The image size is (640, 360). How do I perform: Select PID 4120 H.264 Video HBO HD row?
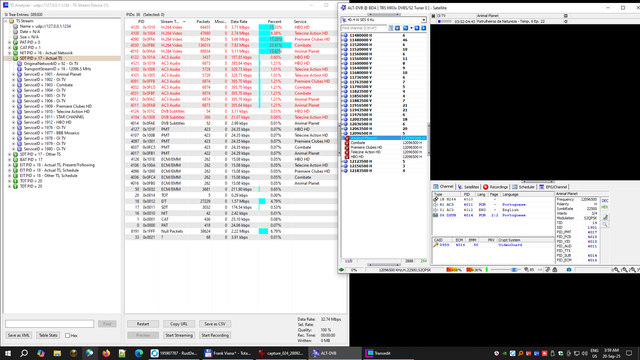[x=232, y=27]
